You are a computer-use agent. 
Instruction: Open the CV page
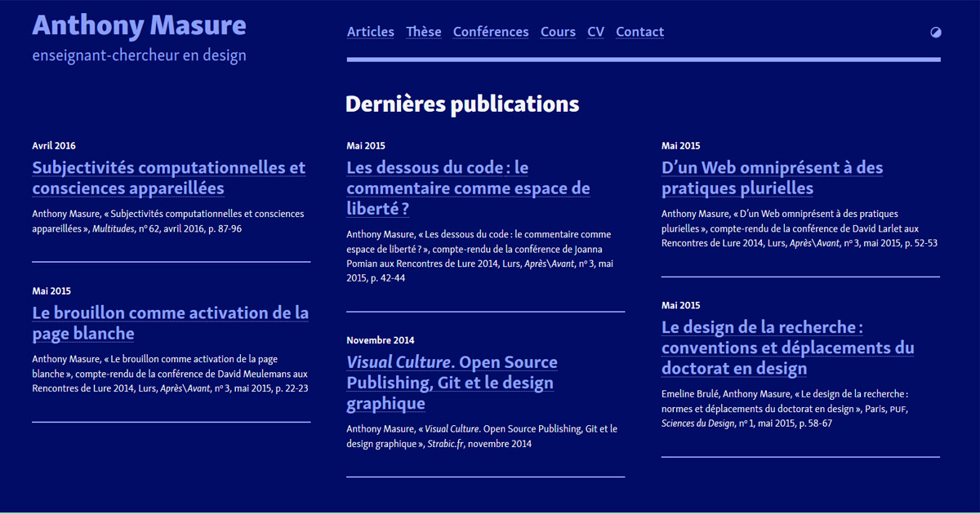[596, 32]
